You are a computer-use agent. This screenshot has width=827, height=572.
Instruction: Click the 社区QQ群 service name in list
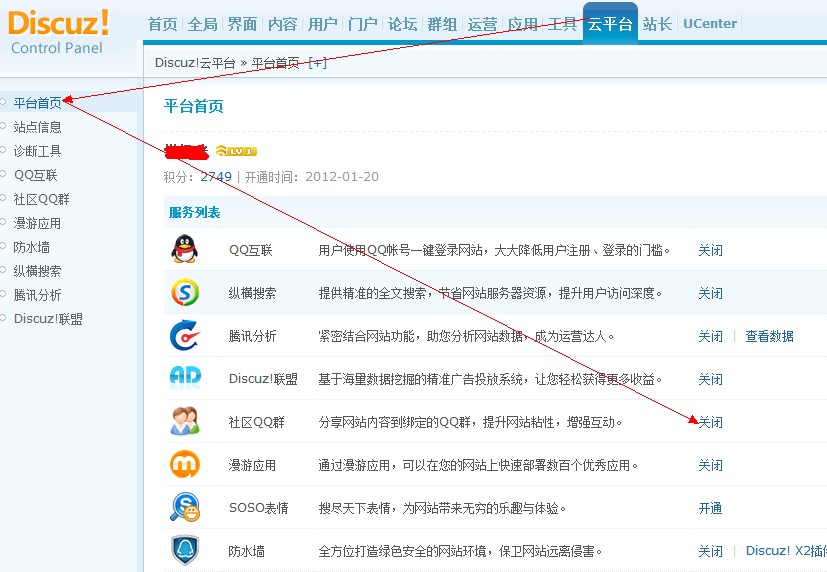tap(256, 422)
